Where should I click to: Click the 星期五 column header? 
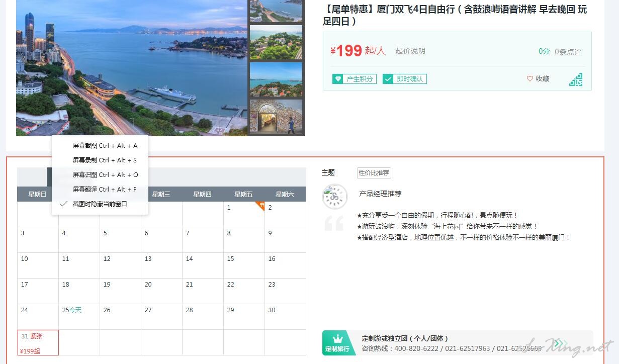coord(244,194)
